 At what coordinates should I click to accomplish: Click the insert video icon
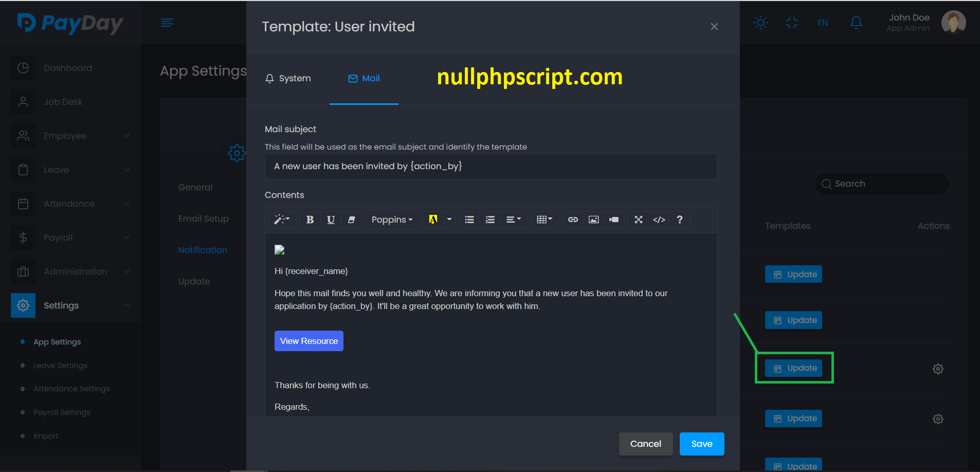pos(614,220)
